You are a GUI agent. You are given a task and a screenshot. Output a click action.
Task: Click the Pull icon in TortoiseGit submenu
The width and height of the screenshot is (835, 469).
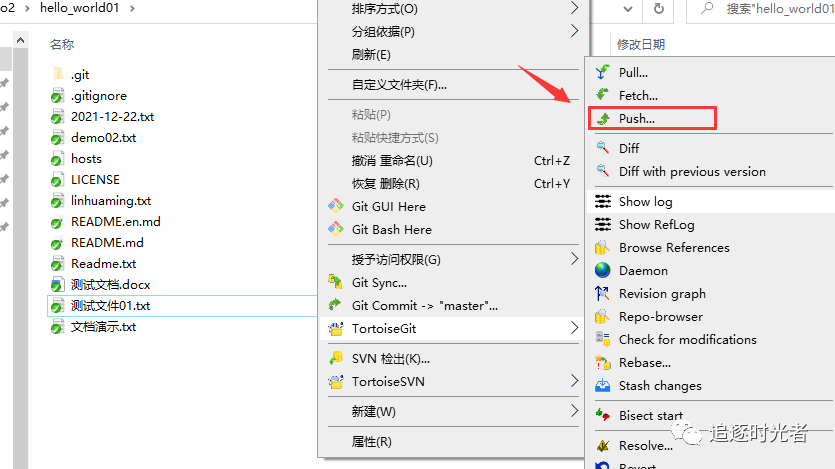point(603,72)
